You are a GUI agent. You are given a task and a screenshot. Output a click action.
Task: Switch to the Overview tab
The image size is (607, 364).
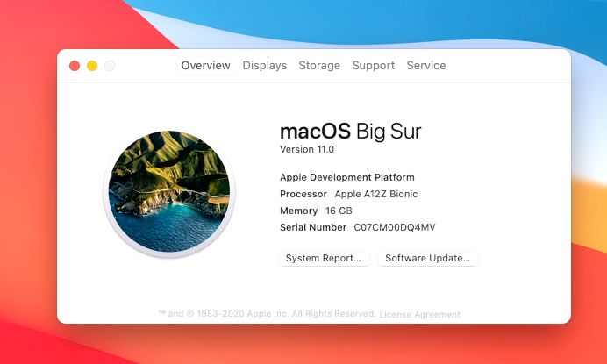(205, 66)
